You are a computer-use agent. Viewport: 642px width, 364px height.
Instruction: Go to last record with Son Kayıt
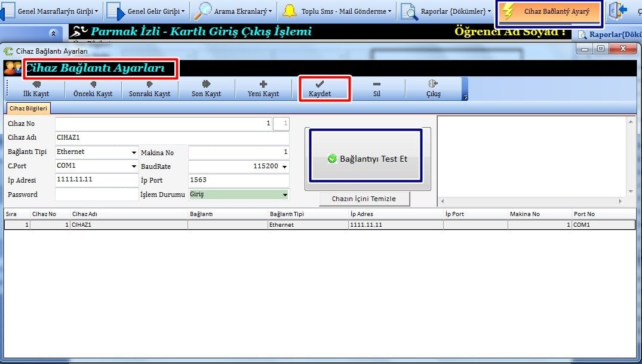(x=206, y=88)
